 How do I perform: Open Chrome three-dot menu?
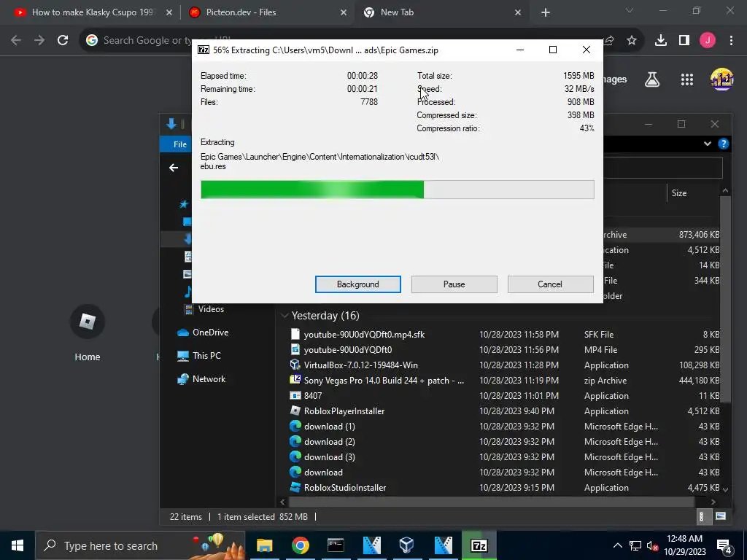coord(731,41)
